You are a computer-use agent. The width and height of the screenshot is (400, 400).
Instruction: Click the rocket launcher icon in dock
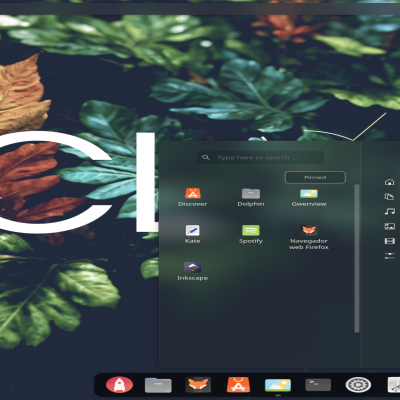pos(119,385)
